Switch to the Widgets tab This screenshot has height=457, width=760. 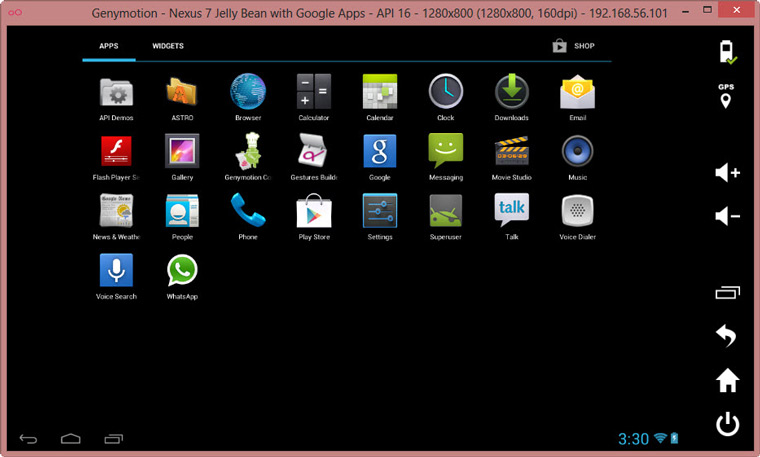click(168, 46)
